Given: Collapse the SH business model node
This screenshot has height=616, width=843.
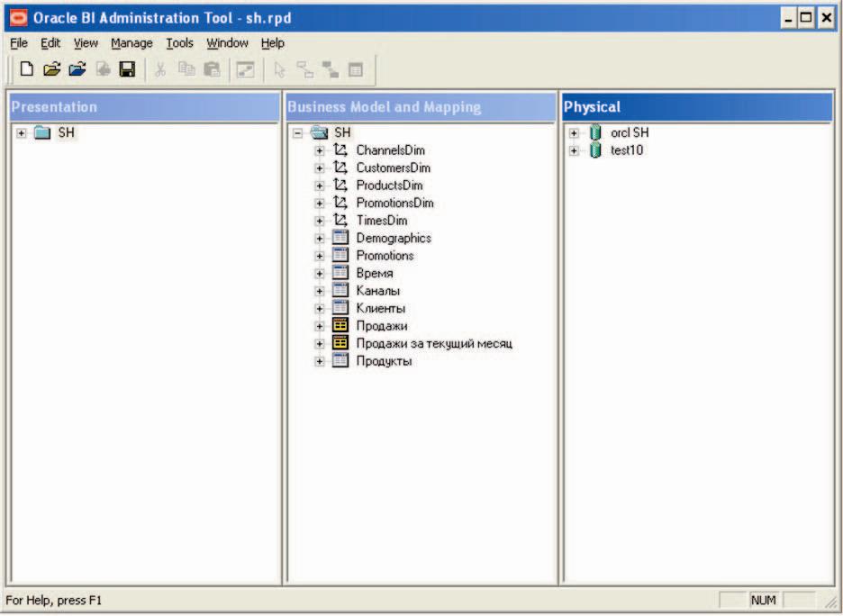Looking at the screenshot, I should click(297, 132).
